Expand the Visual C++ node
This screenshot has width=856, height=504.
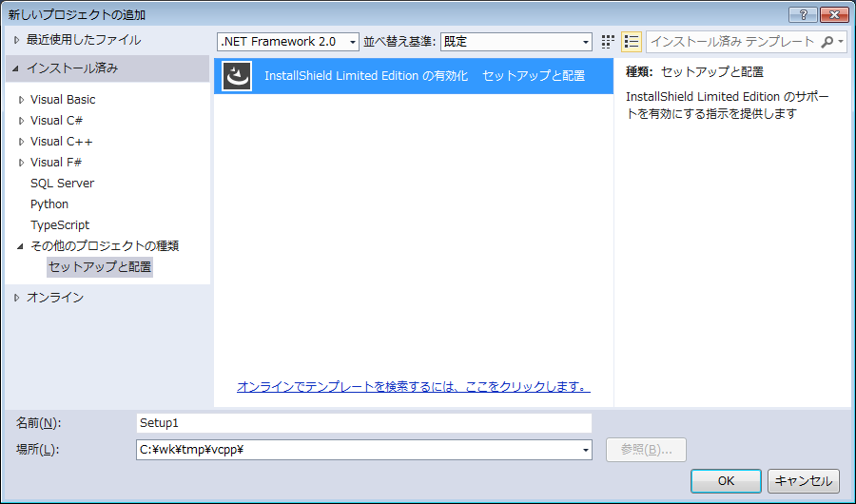point(21,142)
